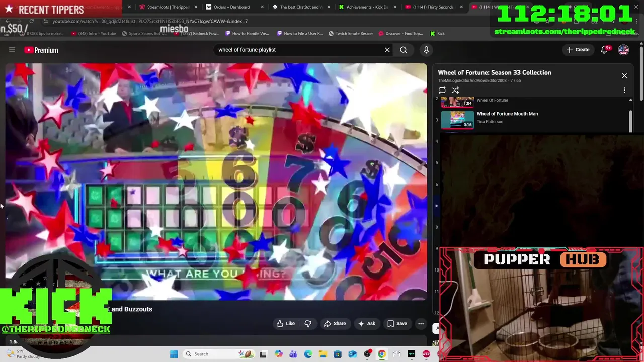644x362 pixels.
Task: Toggle loop playlist
Action: point(442,90)
